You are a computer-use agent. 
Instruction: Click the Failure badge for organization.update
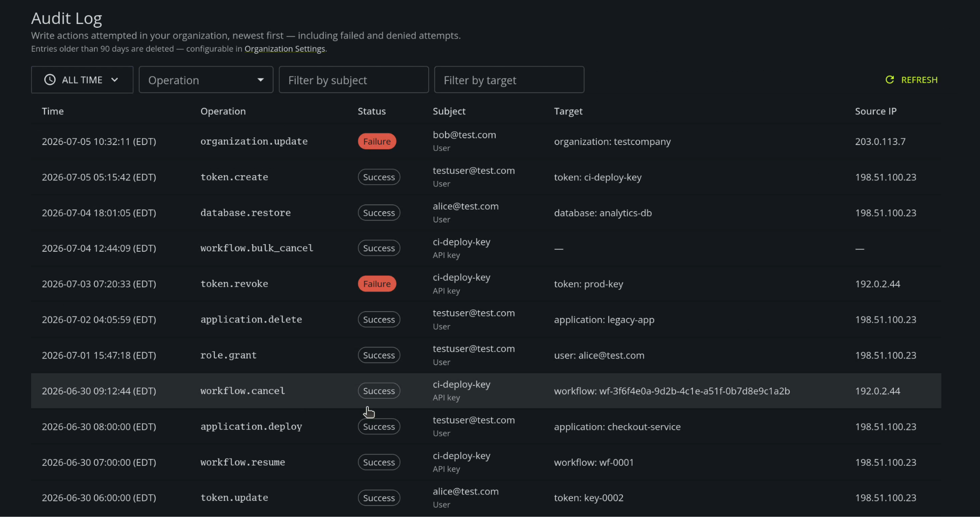tap(377, 141)
